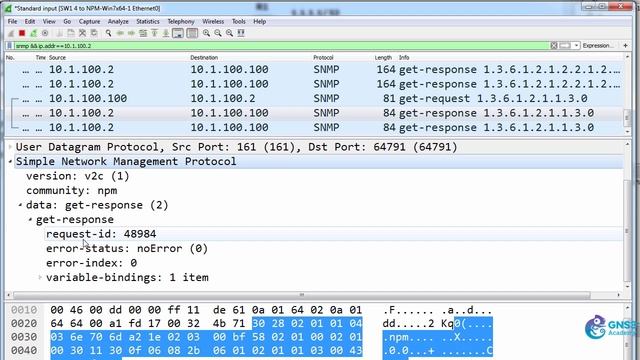
Task: Expand variable-bindings: 1 item
Action: pos(40,278)
